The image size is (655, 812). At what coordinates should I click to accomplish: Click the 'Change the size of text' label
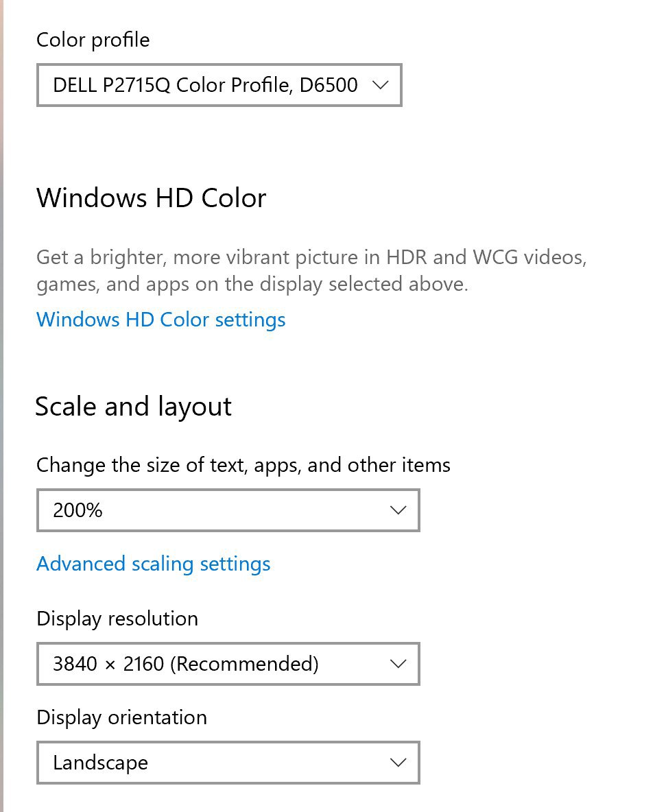coord(243,465)
